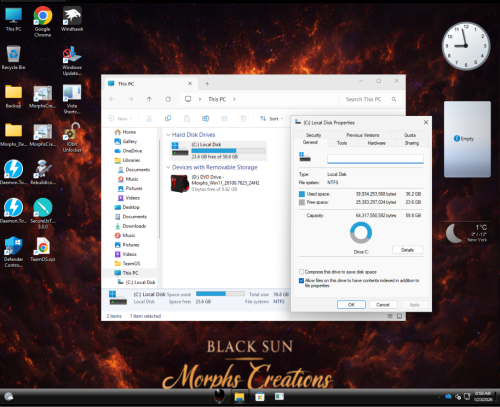500x407 pixels.
Task: Go up one folder with Up arrow
Action: tap(149, 99)
